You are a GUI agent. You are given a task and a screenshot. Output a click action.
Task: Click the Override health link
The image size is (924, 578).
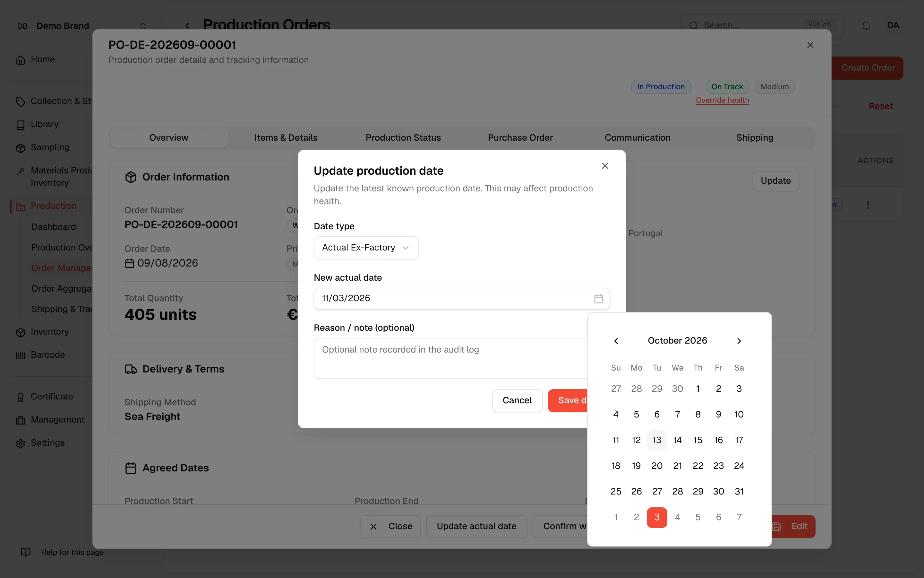tap(722, 100)
